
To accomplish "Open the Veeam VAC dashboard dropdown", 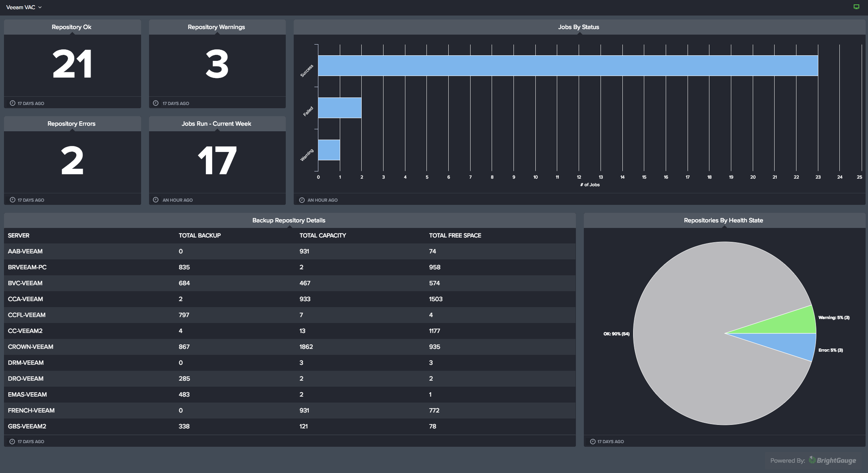I will tap(24, 7).
